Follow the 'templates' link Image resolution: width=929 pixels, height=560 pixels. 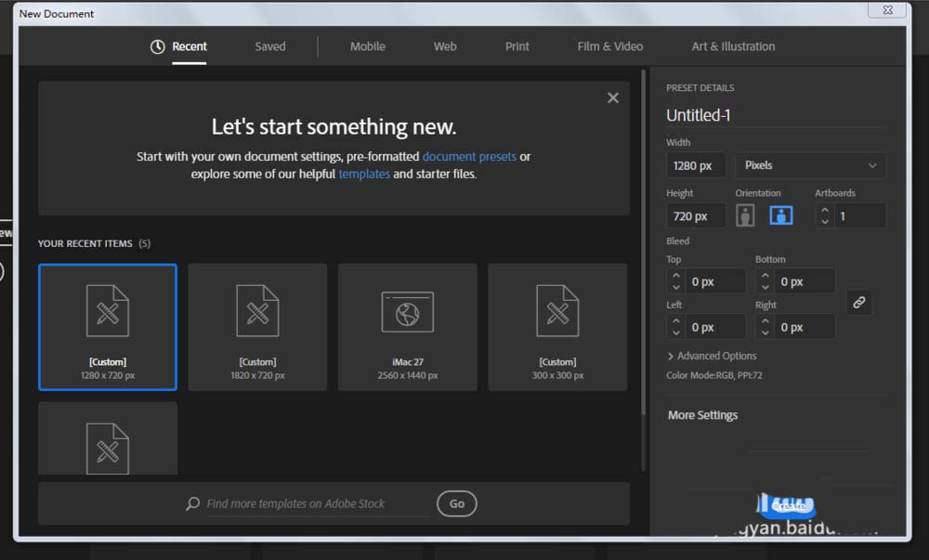click(364, 174)
